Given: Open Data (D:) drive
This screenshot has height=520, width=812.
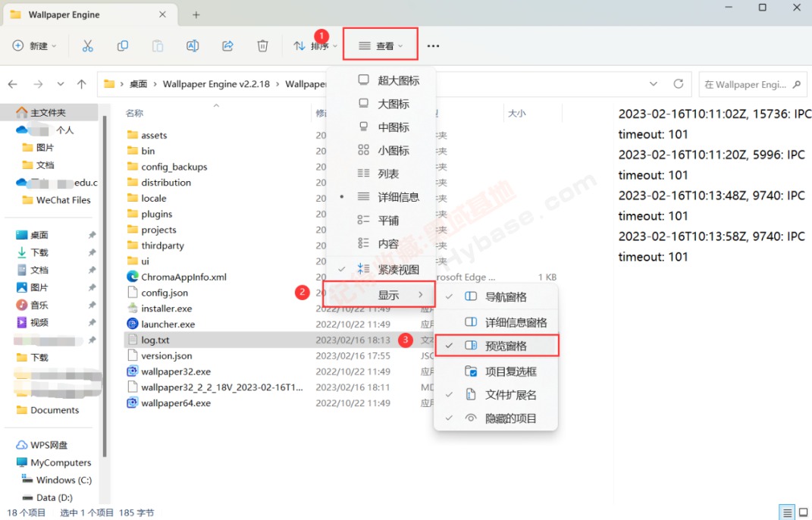Looking at the screenshot, I should click(x=47, y=498).
